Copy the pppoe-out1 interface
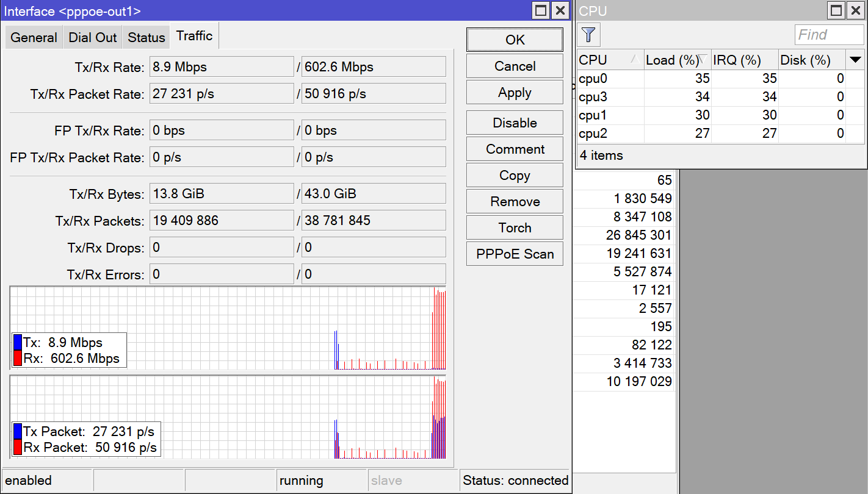The width and height of the screenshot is (868, 494). (x=515, y=175)
